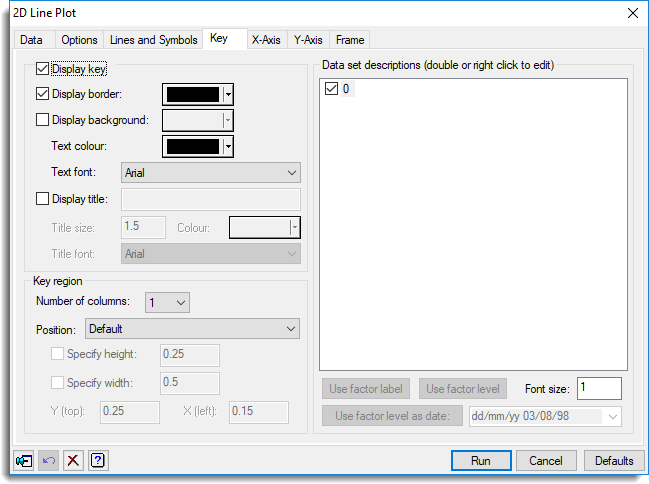Switch to the X-Axis tab

coord(266,40)
